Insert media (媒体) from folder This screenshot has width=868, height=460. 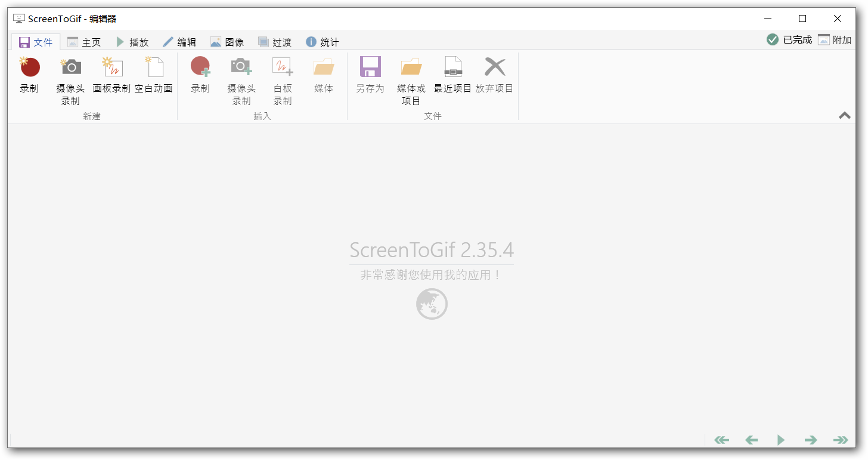(x=324, y=76)
